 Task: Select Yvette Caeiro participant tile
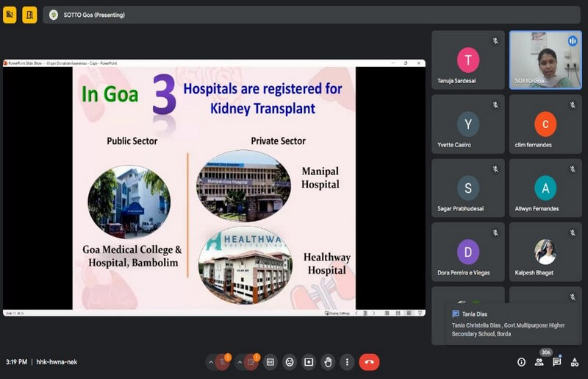tap(468, 124)
